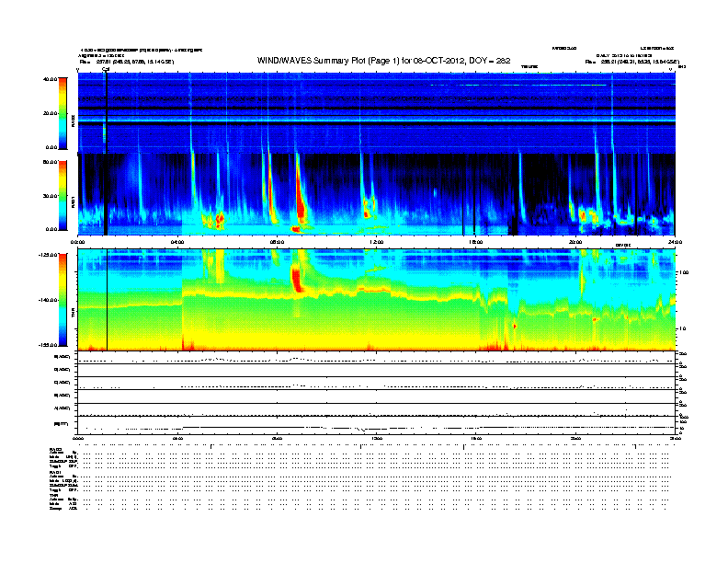Click the RAD2 color scale bar
728x563 pixels.
pyautogui.click(x=63, y=113)
